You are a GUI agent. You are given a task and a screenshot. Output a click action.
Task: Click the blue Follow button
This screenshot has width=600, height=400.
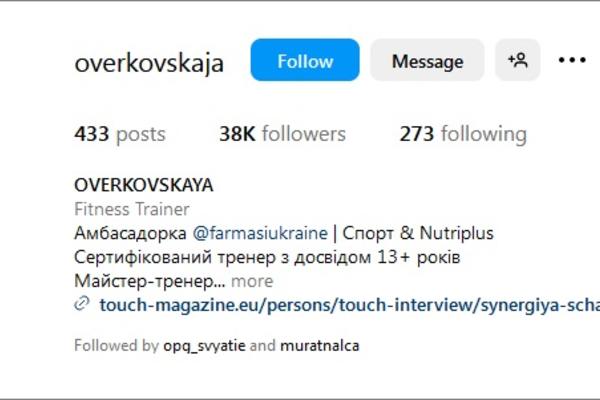pos(305,60)
